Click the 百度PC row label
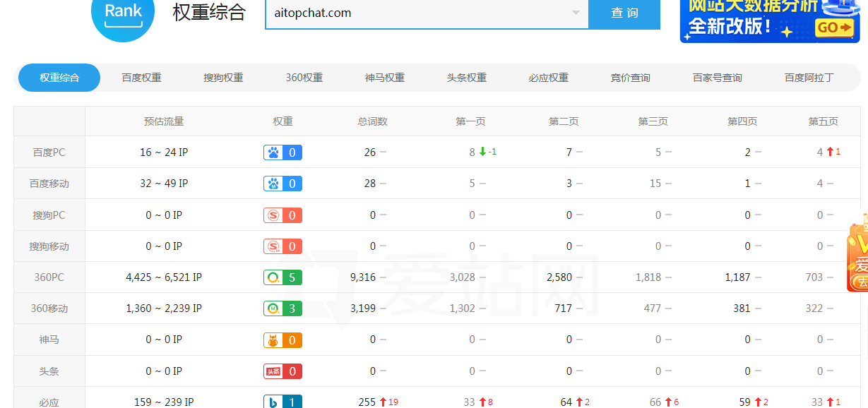Viewport: 868px width, 408px height. pyautogui.click(x=49, y=152)
